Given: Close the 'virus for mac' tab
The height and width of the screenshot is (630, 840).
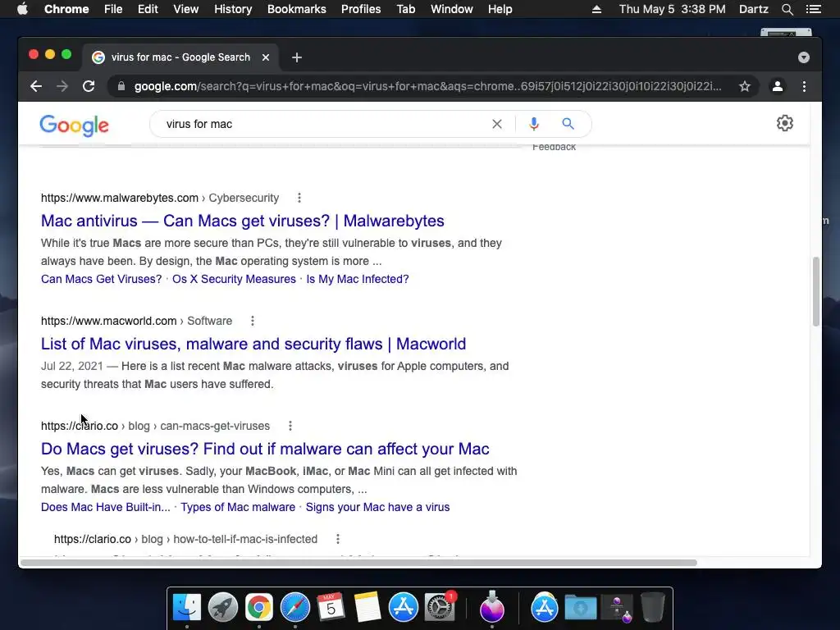Looking at the screenshot, I should pyautogui.click(x=266, y=57).
